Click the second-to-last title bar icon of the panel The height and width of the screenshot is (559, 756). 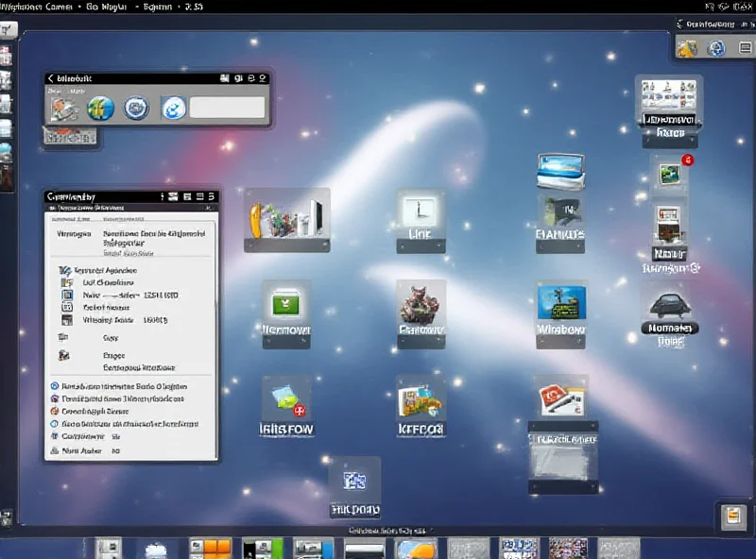199,196
